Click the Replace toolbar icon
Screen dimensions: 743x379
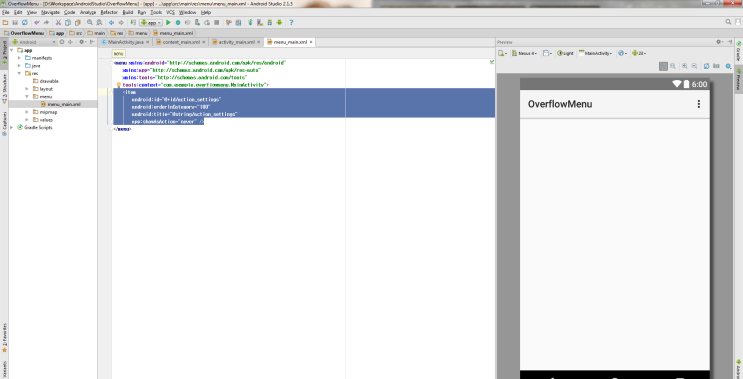[x=99, y=22]
